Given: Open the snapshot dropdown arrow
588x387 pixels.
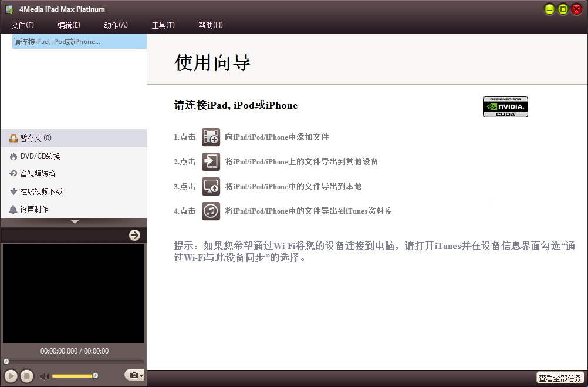Looking at the screenshot, I should pos(141,375).
